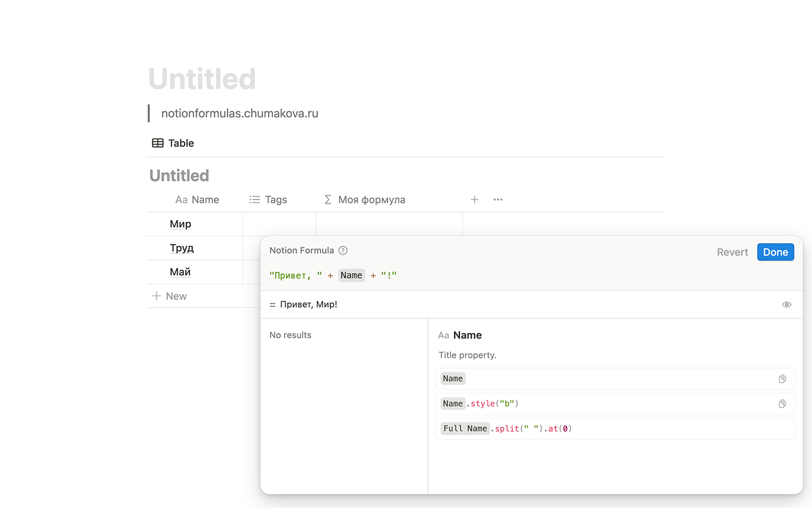Image resolution: width=812 pixels, height=508 pixels.
Task: Click the Name.style("b") example row
Action: (615, 404)
